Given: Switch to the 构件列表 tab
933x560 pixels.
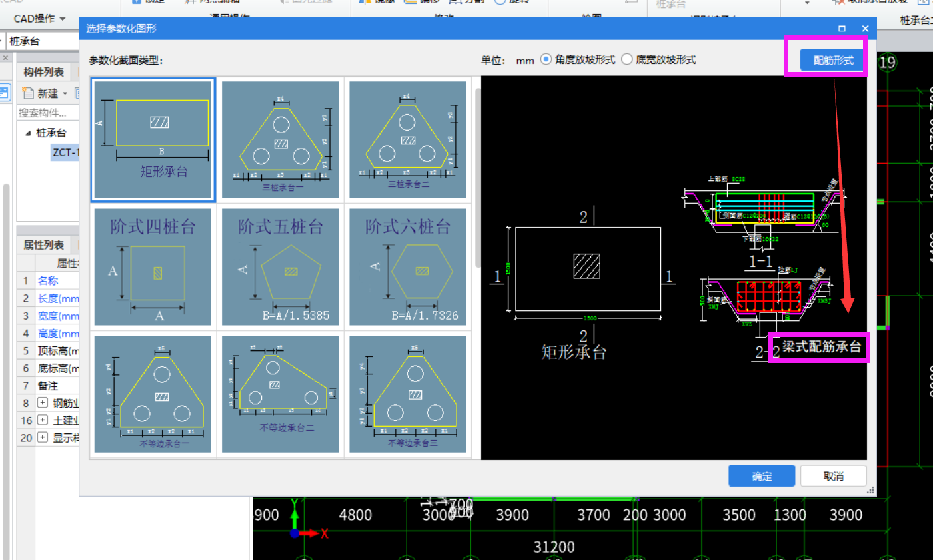Looking at the screenshot, I should coord(44,72).
